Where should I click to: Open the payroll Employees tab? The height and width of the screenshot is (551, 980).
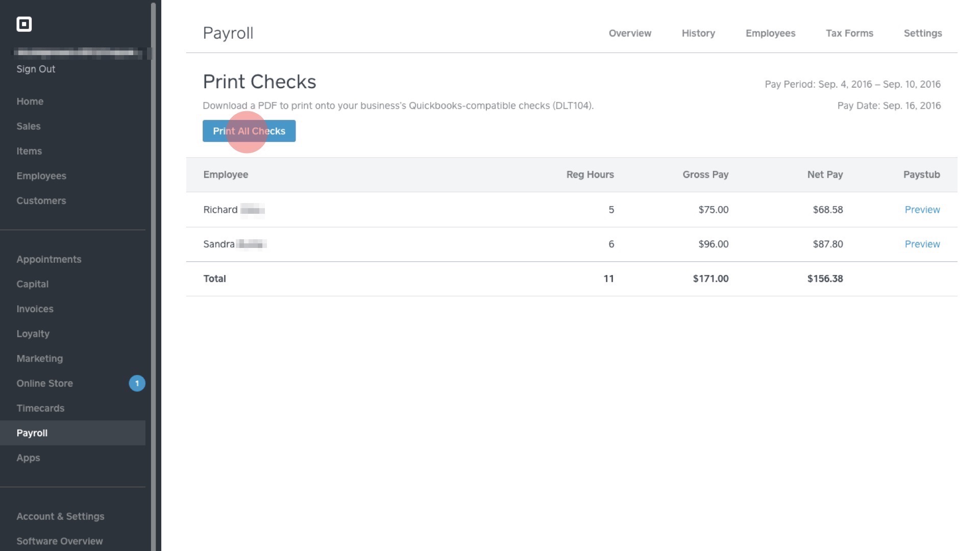click(770, 33)
